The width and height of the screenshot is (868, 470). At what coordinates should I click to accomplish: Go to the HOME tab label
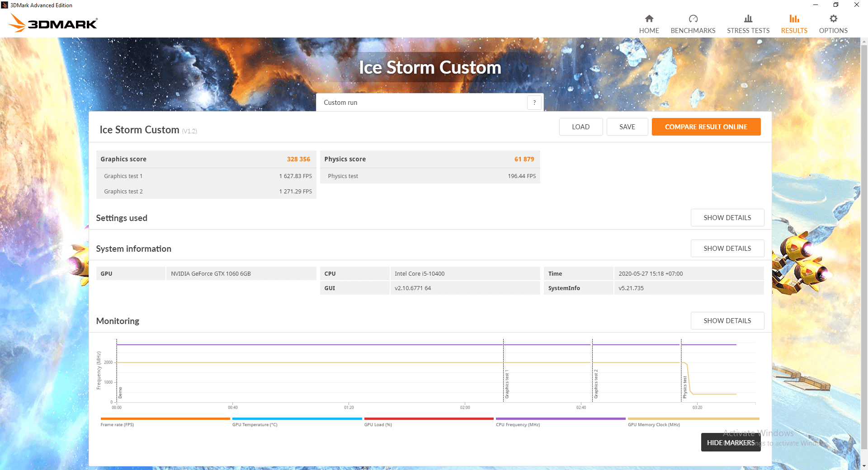[x=649, y=31]
